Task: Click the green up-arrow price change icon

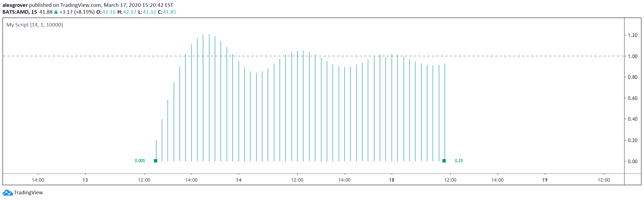Action: point(56,11)
